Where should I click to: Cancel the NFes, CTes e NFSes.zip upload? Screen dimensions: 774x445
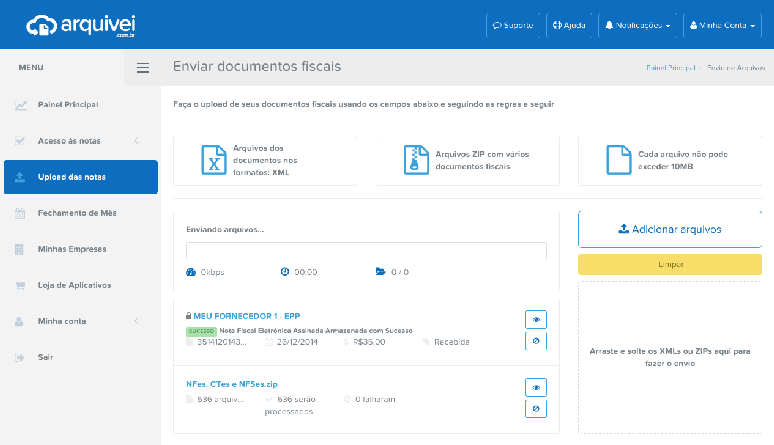[x=536, y=408]
